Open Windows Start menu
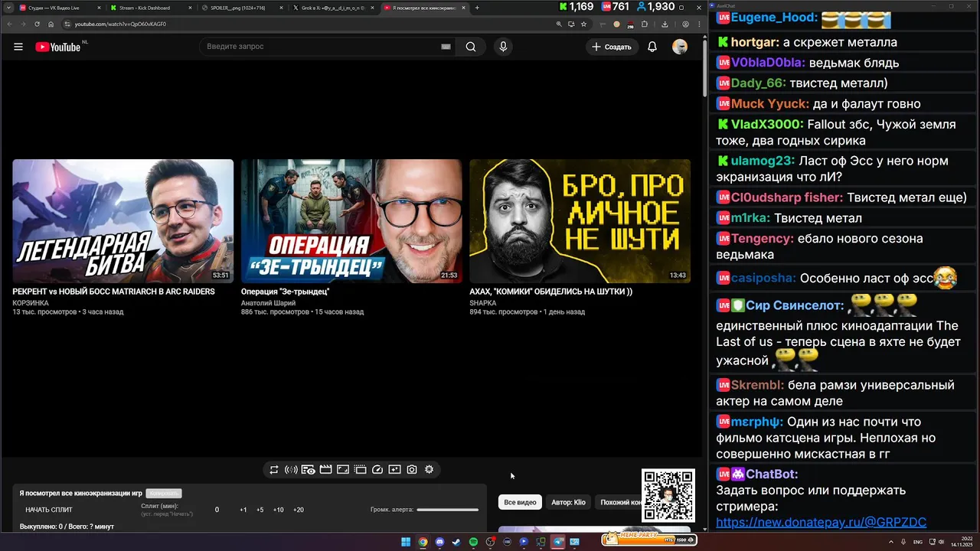Viewport: 980px width, 551px height. pos(406,542)
